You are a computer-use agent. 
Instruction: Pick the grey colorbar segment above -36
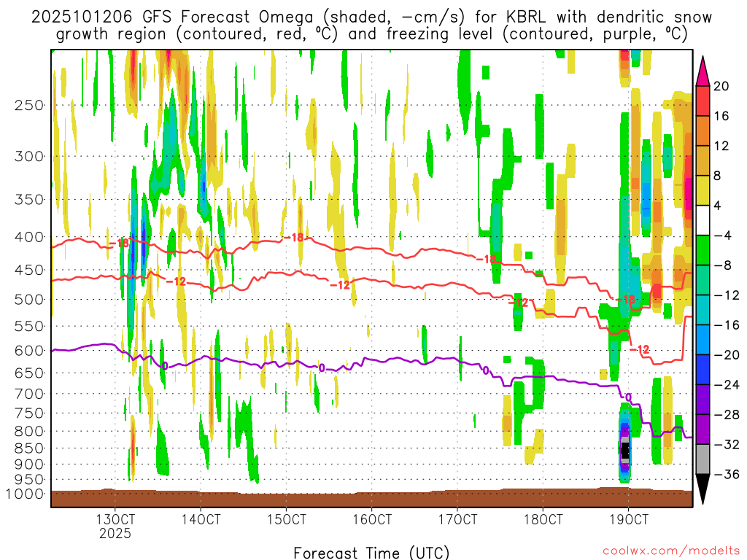coord(703,459)
